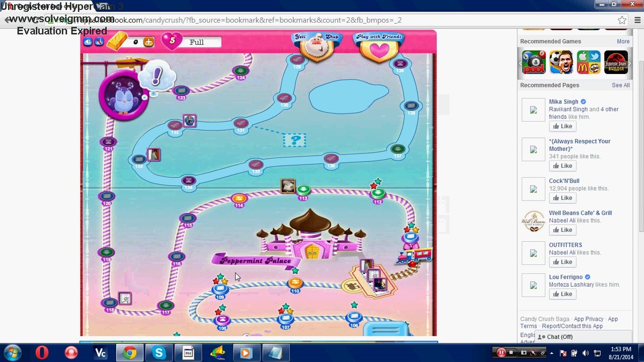Select level 129 on the map

(297, 60)
